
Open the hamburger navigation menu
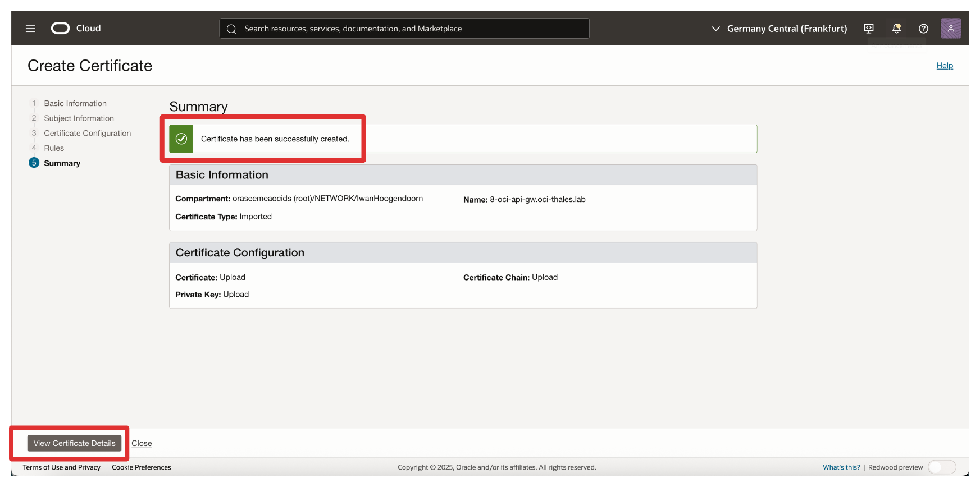tap(30, 29)
